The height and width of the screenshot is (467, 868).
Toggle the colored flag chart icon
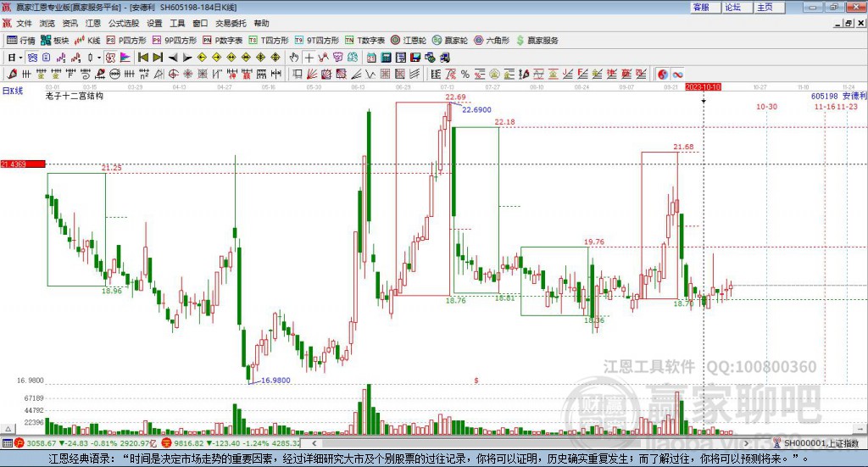(x=125, y=58)
